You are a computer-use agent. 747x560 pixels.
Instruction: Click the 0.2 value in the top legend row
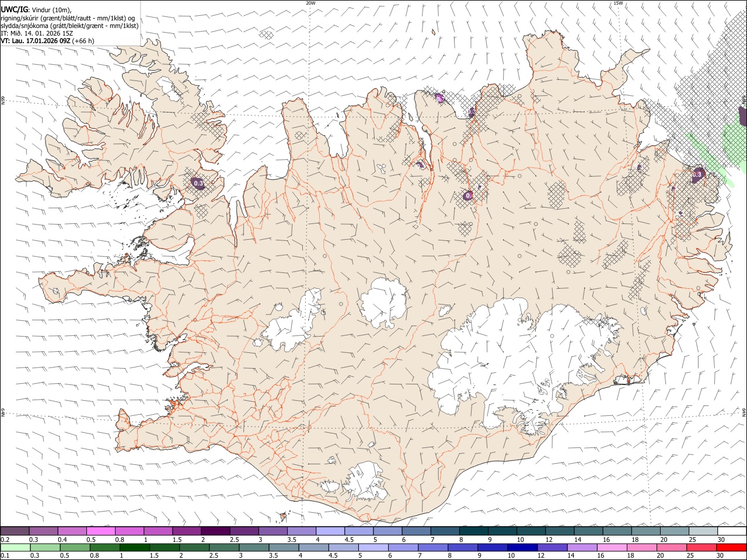pyautogui.click(x=5, y=539)
